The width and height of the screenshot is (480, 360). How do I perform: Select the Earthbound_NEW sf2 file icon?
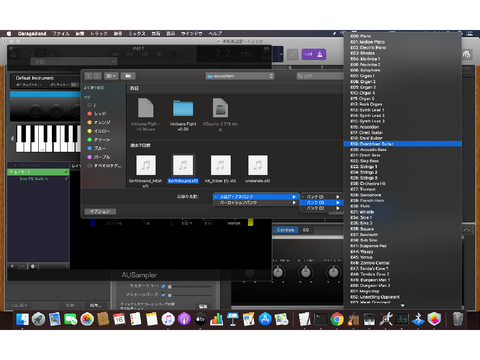(146, 165)
